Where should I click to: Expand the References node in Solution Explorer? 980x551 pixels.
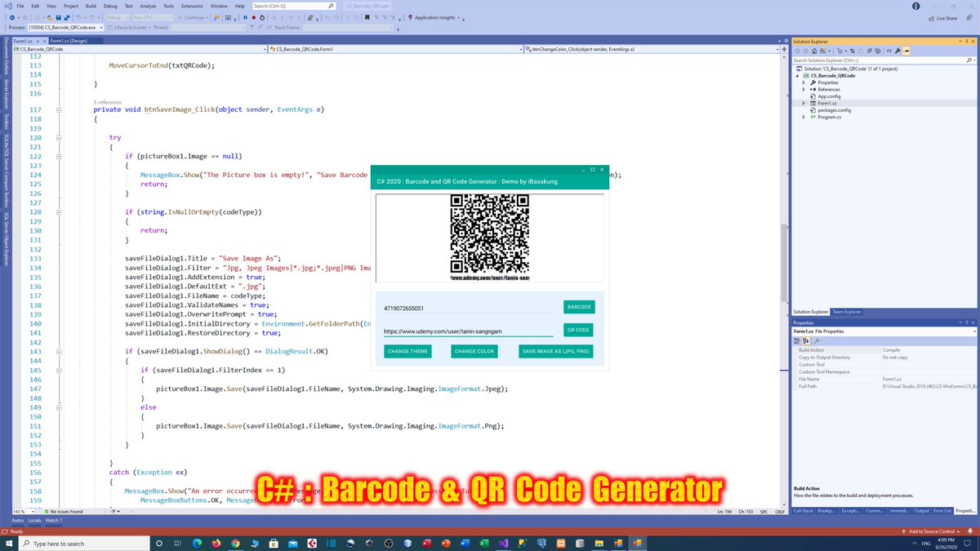click(x=804, y=90)
